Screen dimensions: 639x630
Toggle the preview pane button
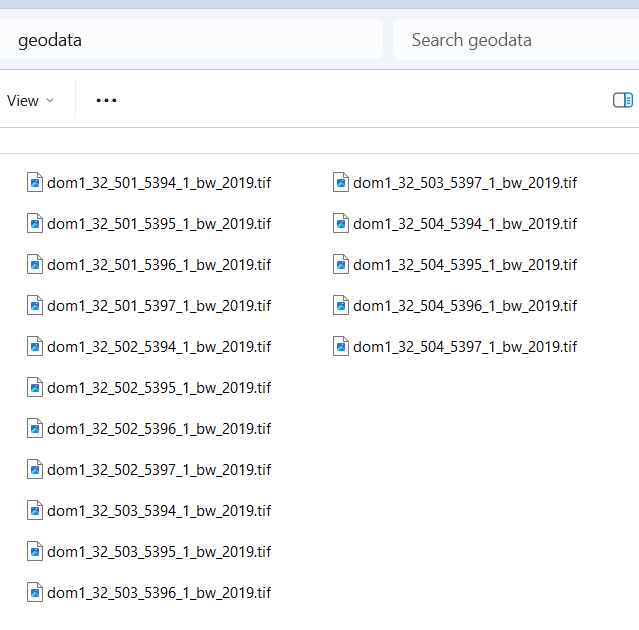622,100
